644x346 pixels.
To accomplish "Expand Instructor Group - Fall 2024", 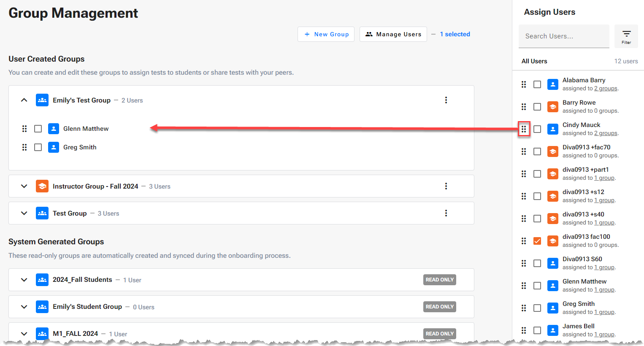I will click(x=24, y=186).
